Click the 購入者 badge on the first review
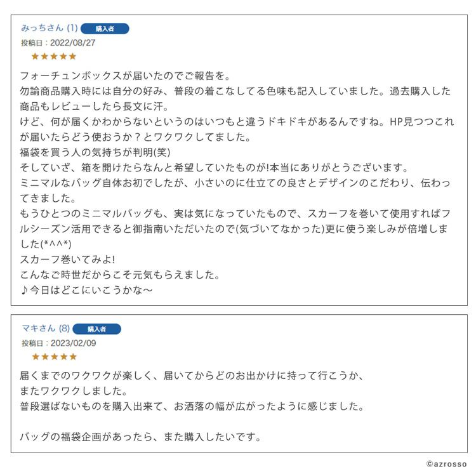Image resolution: width=476 pixels, height=476 pixels. pos(105,29)
